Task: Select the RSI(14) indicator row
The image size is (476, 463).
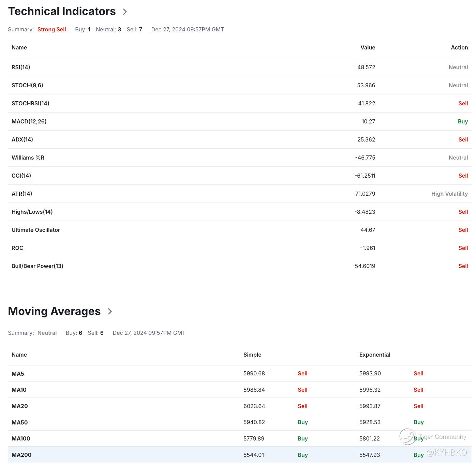Action: coord(239,67)
